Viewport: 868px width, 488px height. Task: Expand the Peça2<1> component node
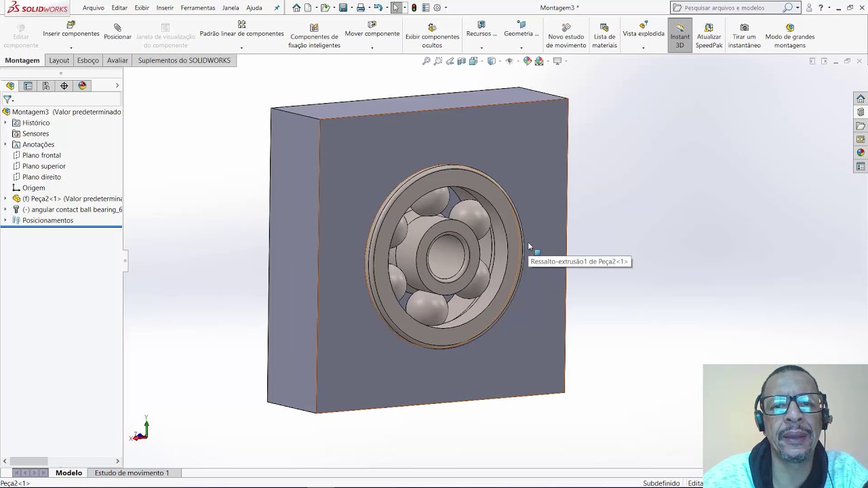coord(5,199)
